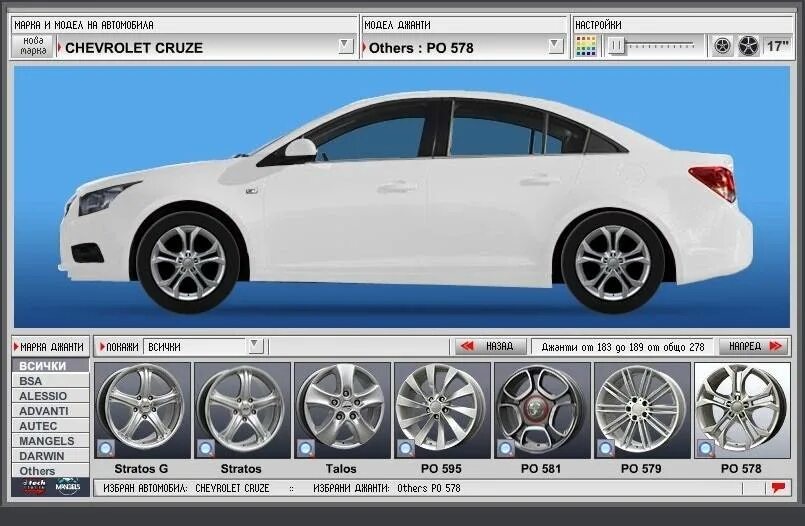The width and height of the screenshot is (805, 526).
Task: Open the wheel model 'Others : PO 578' dropdown
Action: pyautogui.click(x=555, y=46)
